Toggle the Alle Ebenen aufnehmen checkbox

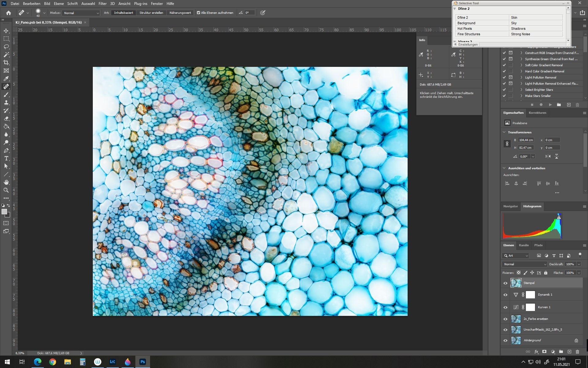pos(198,13)
